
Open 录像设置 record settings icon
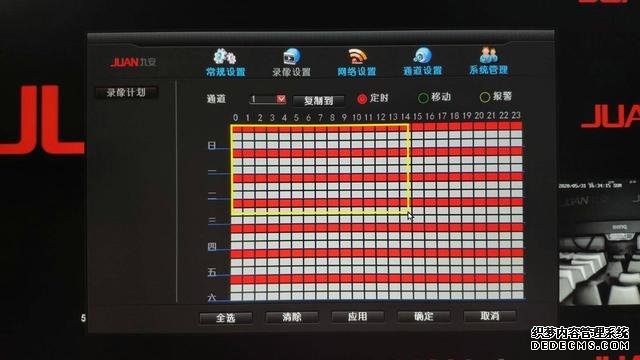click(291, 56)
